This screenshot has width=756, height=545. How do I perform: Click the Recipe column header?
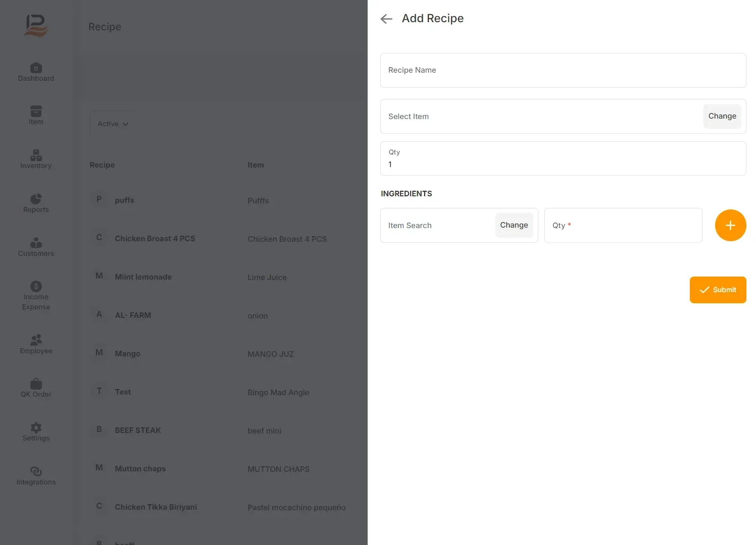point(102,165)
